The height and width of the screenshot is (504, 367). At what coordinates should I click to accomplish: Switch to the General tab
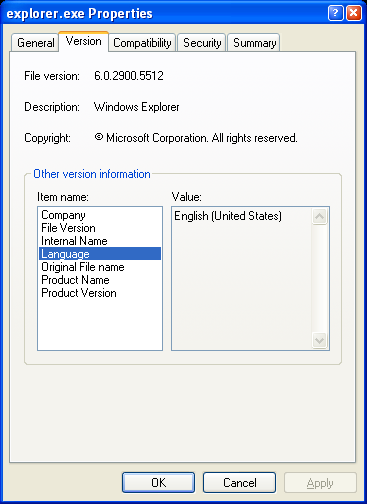pos(35,43)
